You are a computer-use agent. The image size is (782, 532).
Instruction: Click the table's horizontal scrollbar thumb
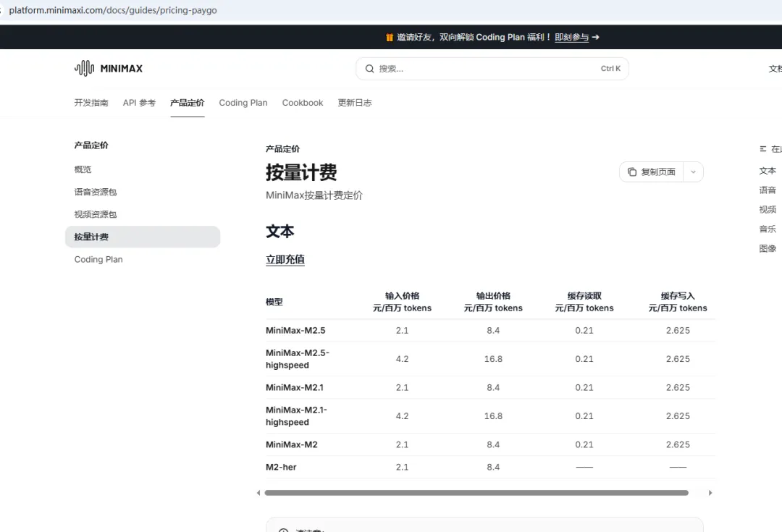coord(476,493)
